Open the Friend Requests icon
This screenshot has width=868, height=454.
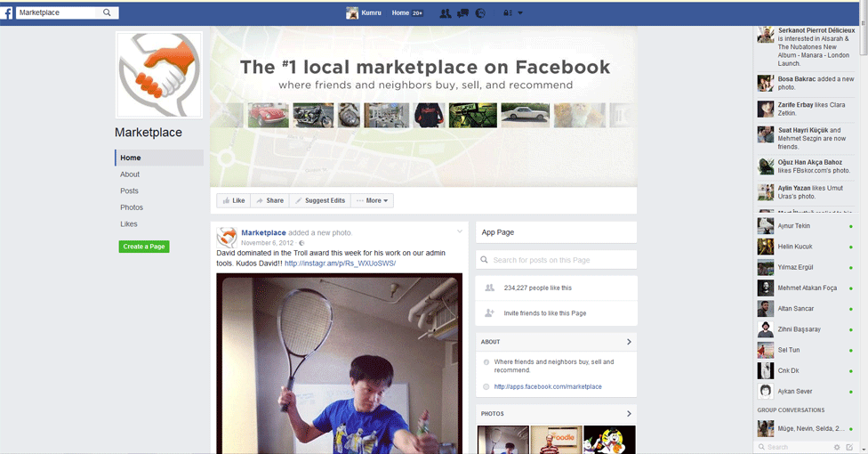pos(445,12)
